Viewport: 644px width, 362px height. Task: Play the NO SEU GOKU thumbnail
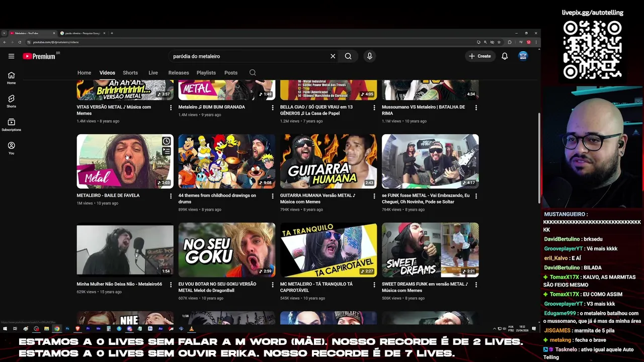pos(227,250)
